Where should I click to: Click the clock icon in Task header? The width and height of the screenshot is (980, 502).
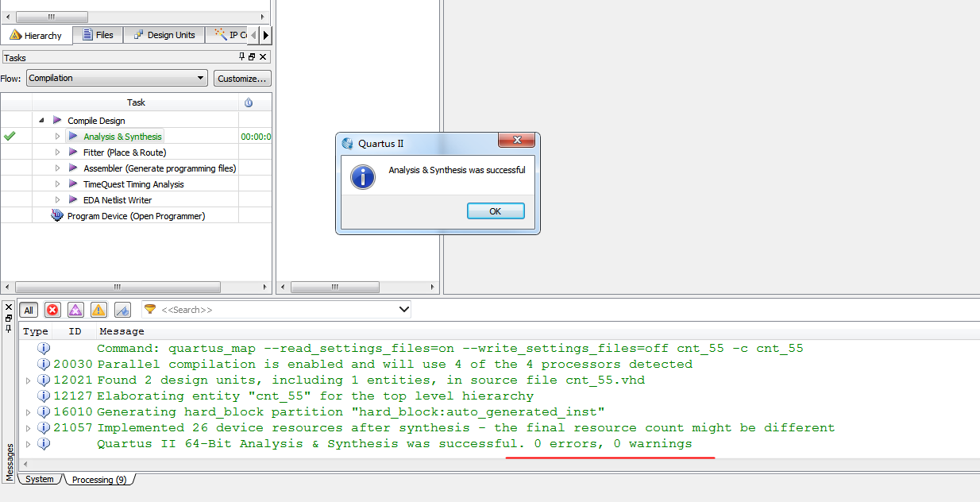pos(249,102)
